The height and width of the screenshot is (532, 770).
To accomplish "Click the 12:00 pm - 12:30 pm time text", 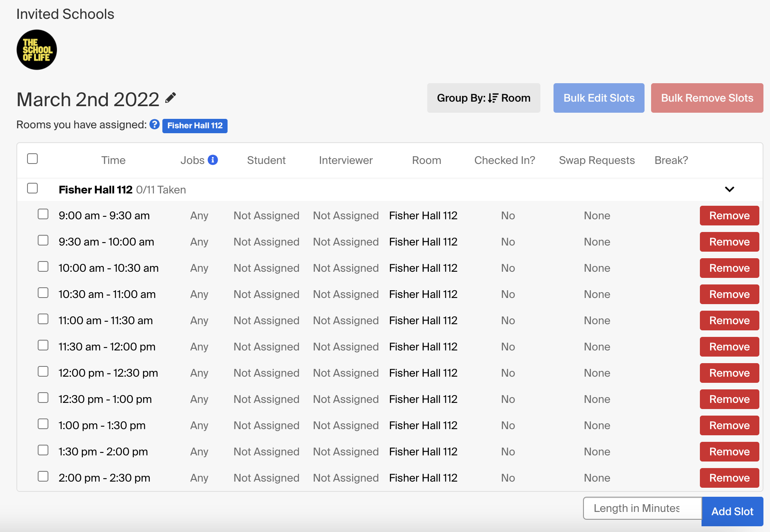I will click(108, 373).
